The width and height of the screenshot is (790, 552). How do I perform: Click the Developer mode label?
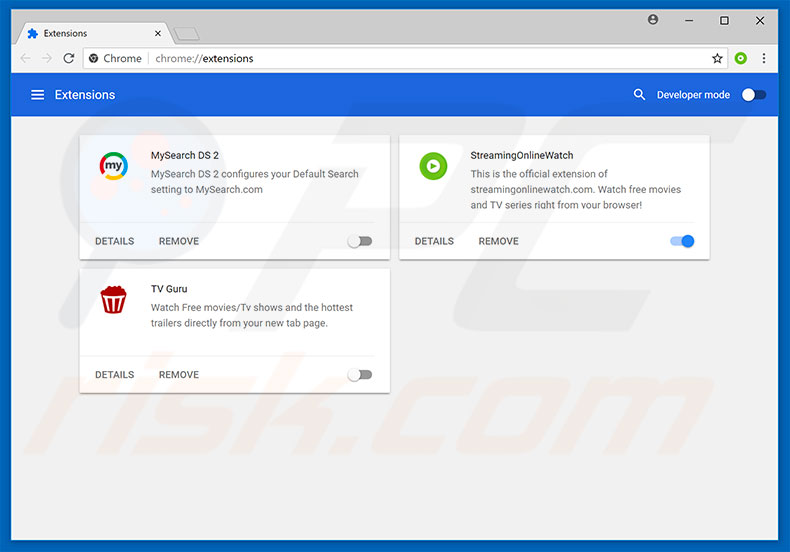pos(693,95)
